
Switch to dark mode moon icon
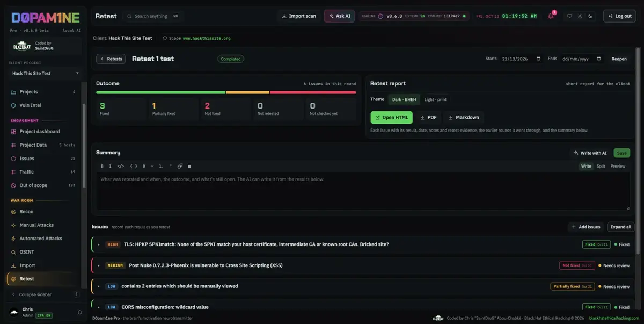coord(590,16)
